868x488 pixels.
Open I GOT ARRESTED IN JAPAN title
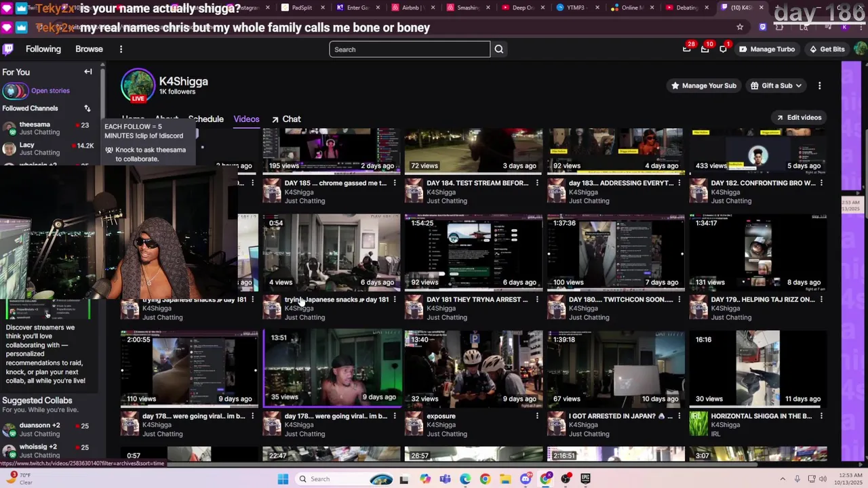pyautogui.click(x=620, y=416)
